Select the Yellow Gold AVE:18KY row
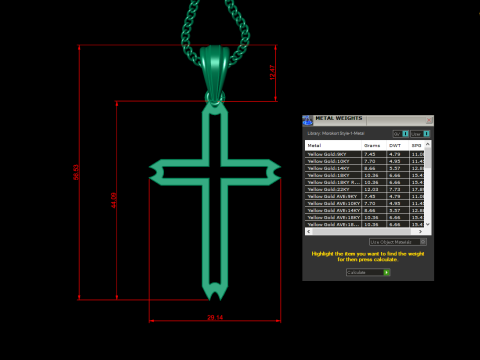This screenshot has width=480, height=360. pyautogui.click(x=365, y=217)
